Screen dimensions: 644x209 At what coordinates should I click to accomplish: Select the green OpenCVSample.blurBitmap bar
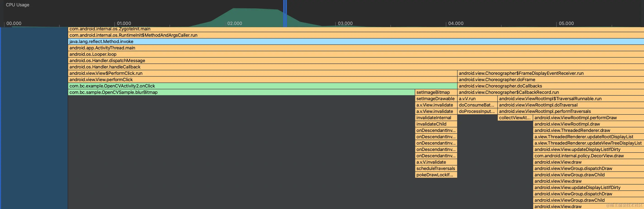(242, 92)
